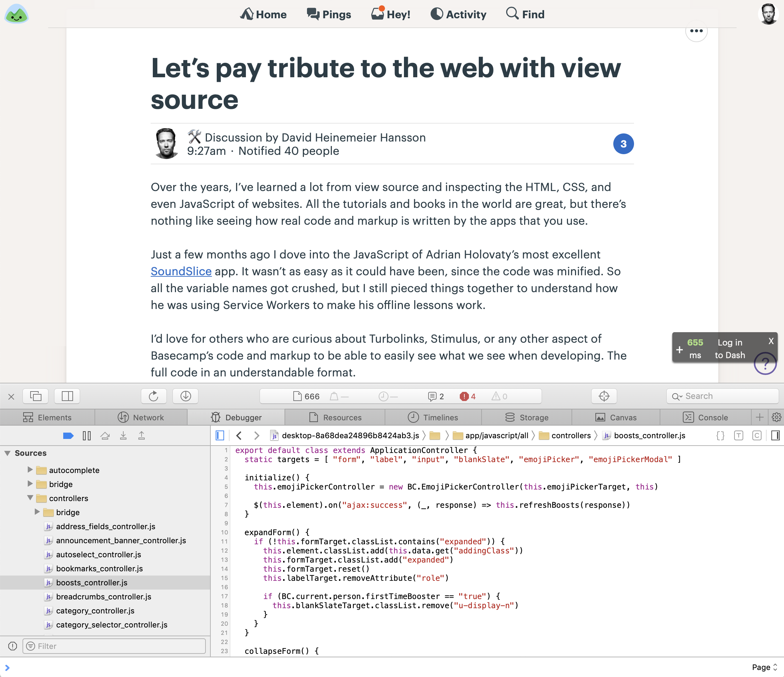Click Log in to Dash
The height and width of the screenshot is (677, 784).
pyautogui.click(x=730, y=348)
